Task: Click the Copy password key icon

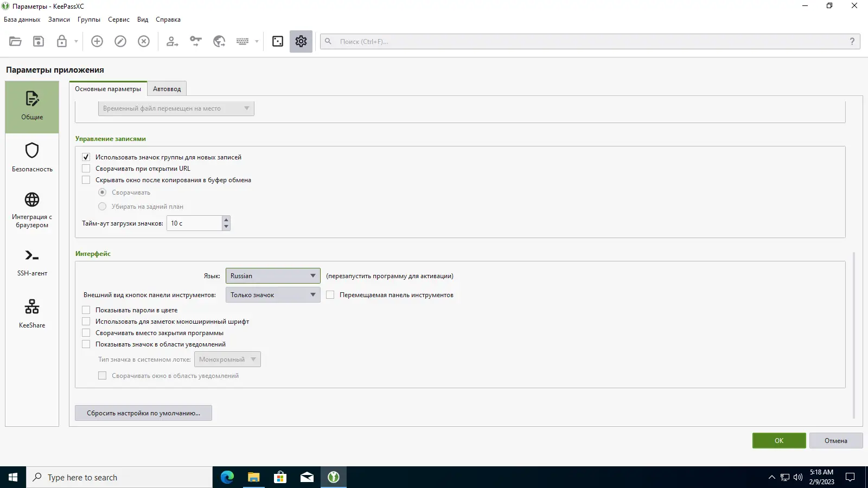Action: coord(196,41)
